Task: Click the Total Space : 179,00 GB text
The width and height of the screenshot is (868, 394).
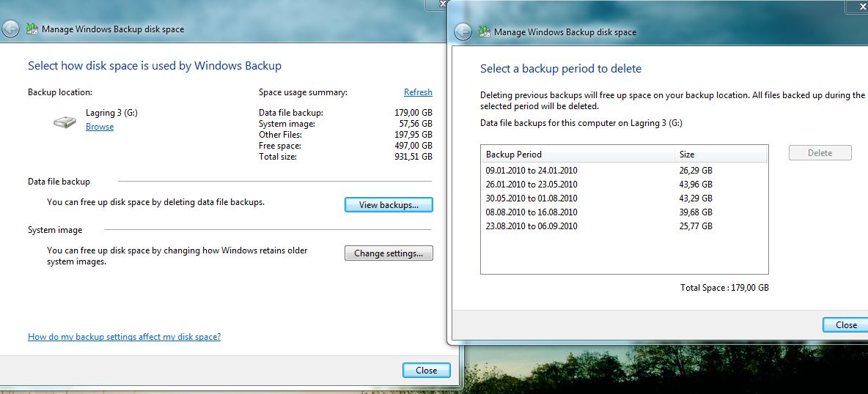Action: 724,288
